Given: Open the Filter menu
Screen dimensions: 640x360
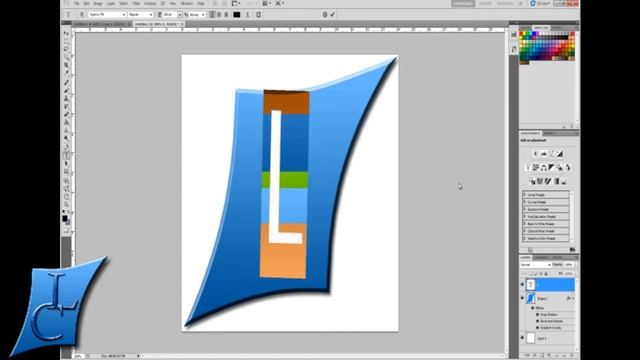Looking at the screenshot, I should tap(136, 4).
